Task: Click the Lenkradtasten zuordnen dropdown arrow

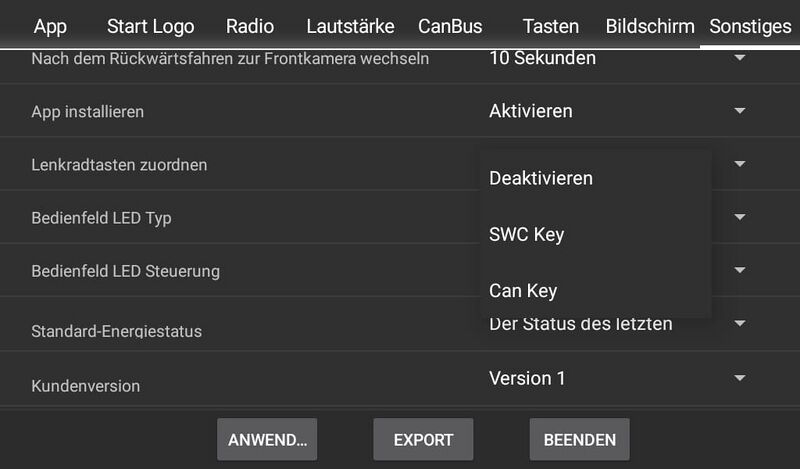Action: coord(740,164)
